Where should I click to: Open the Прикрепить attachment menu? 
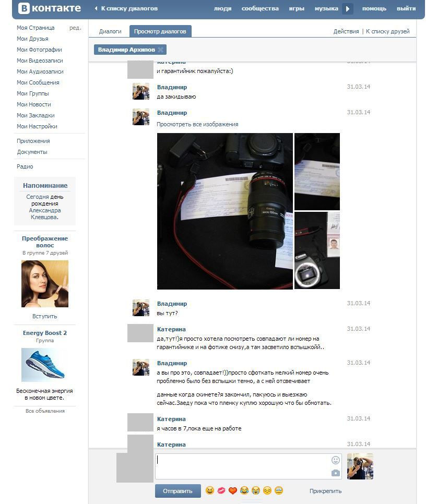point(325,491)
